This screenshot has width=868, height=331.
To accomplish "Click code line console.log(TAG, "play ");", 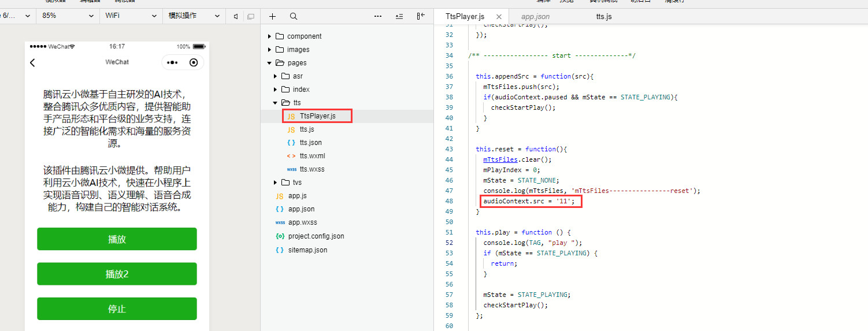I will (x=533, y=243).
